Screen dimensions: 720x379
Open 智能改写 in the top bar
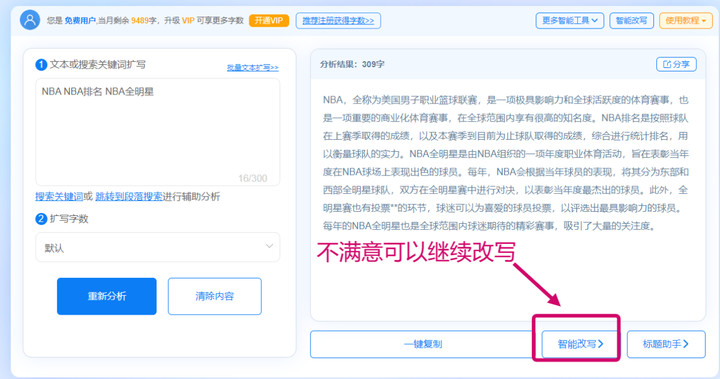[631, 21]
